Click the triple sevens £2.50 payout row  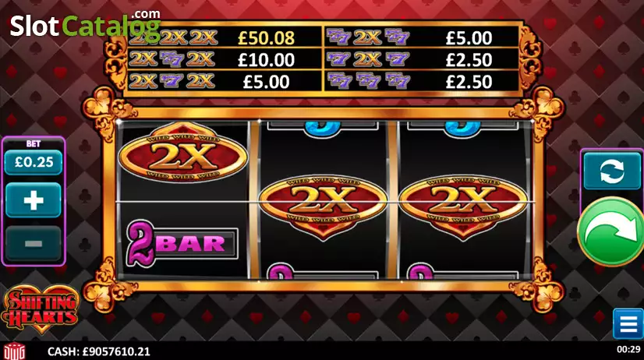pyautogui.click(x=421, y=82)
